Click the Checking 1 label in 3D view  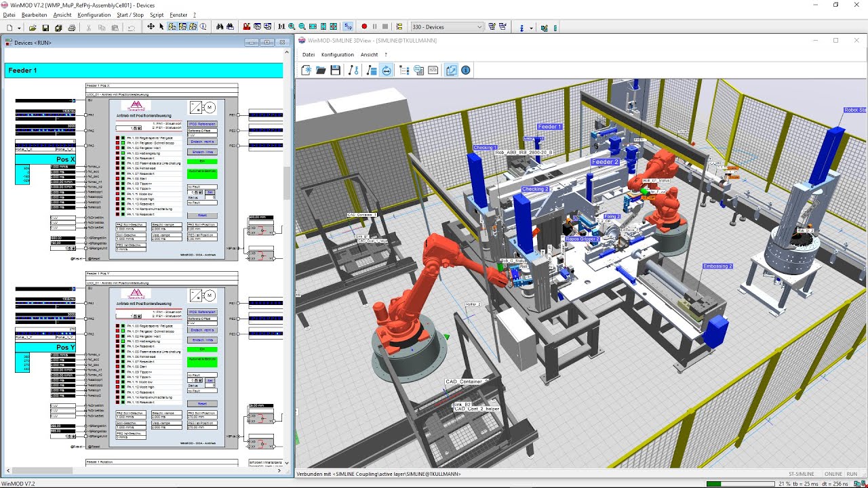point(485,147)
